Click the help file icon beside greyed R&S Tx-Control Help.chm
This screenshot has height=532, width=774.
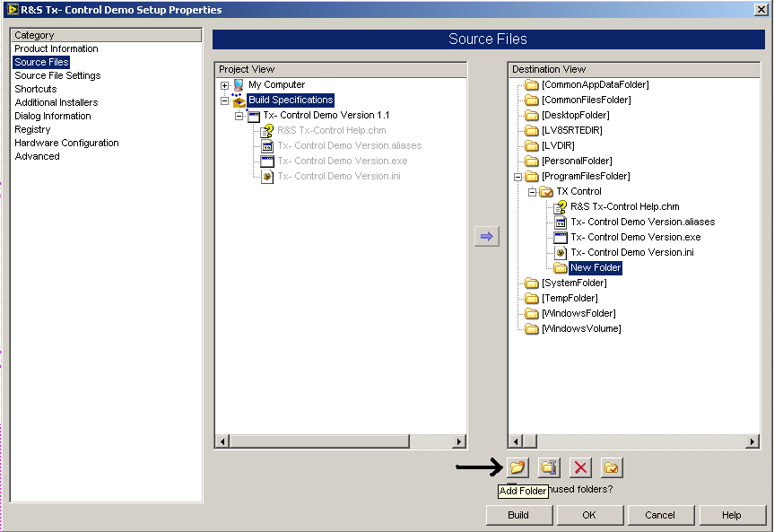point(267,131)
